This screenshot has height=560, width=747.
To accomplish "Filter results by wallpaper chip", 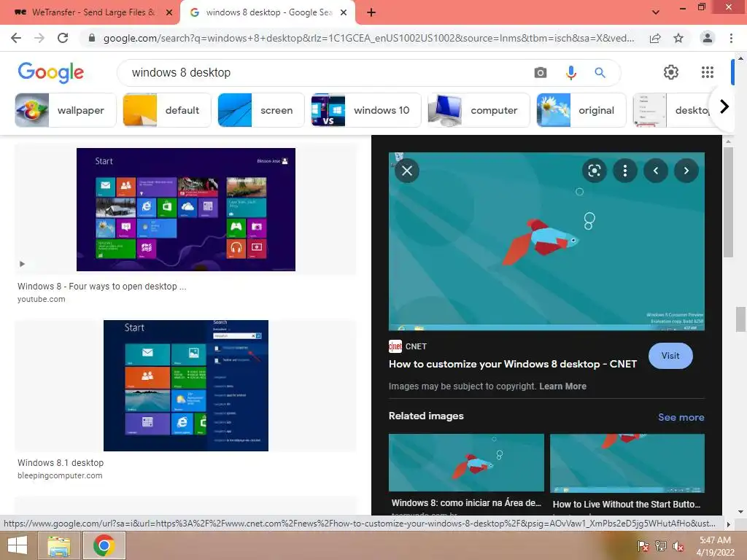I will click(x=65, y=110).
